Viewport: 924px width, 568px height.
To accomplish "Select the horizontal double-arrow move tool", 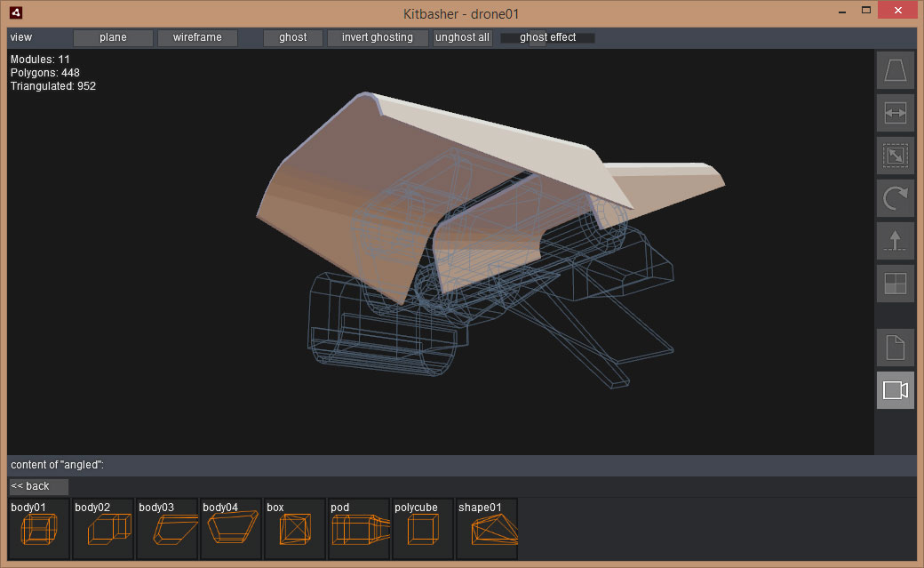I will pos(895,113).
